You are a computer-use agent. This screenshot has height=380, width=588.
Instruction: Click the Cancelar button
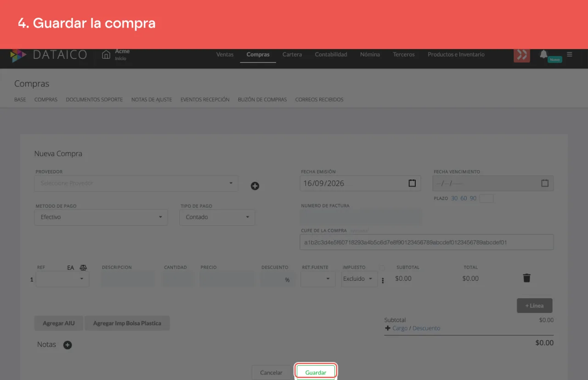271,372
